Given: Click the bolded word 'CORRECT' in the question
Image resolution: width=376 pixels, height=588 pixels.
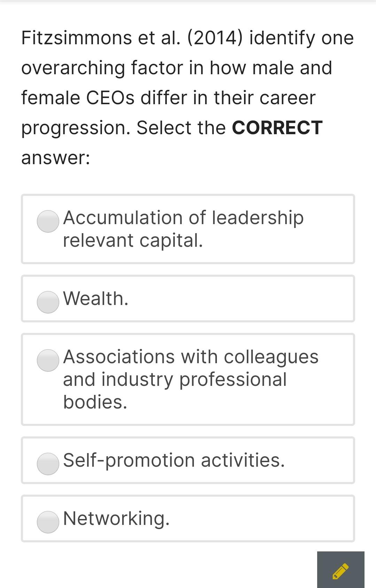Looking at the screenshot, I should pos(278,128).
